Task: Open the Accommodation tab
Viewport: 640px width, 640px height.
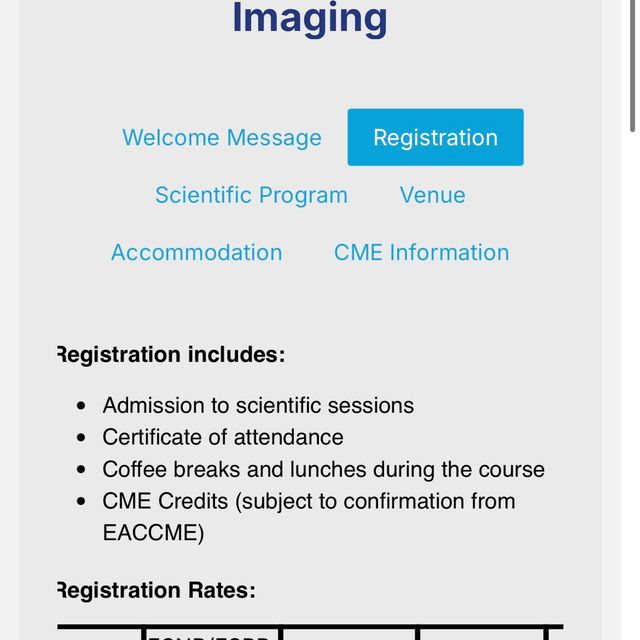Action: tap(196, 253)
